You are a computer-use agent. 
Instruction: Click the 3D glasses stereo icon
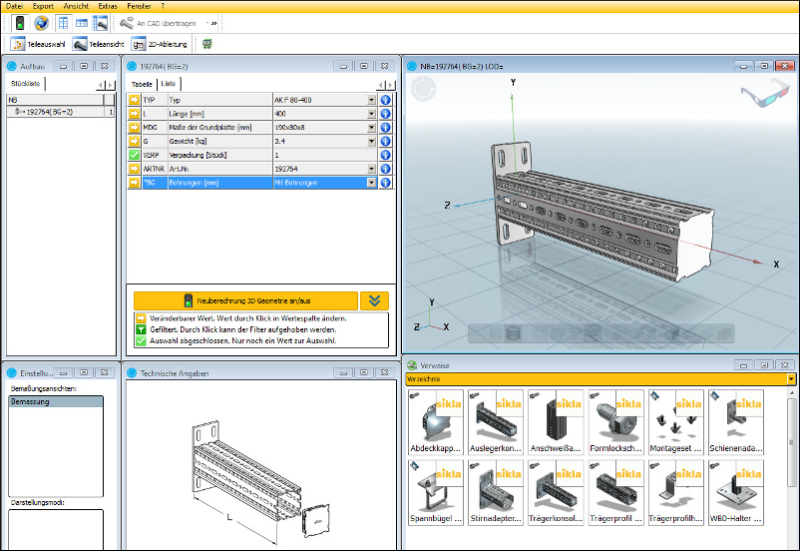pos(765,94)
